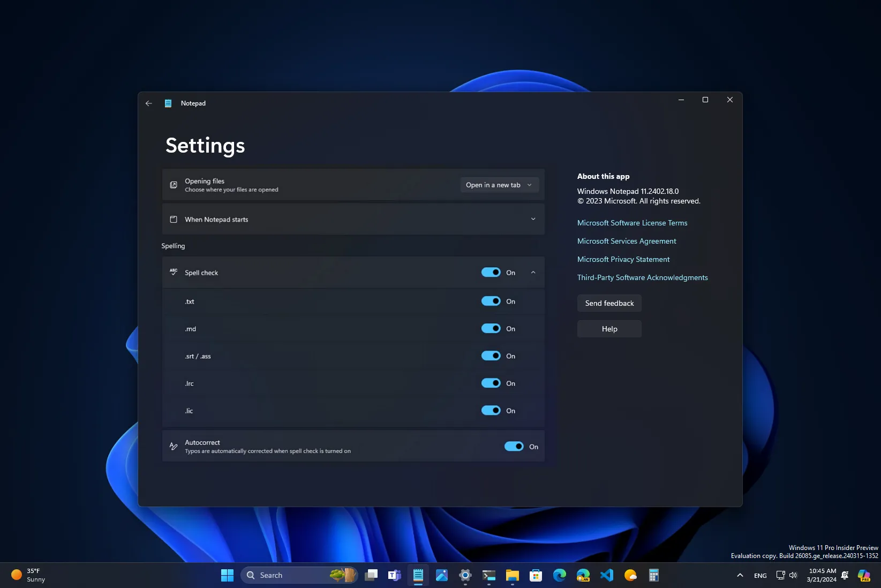The width and height of the screenshot is (881, 588).
Task: Open Microsoft Software License Terms link
Action: pos(632,223)
